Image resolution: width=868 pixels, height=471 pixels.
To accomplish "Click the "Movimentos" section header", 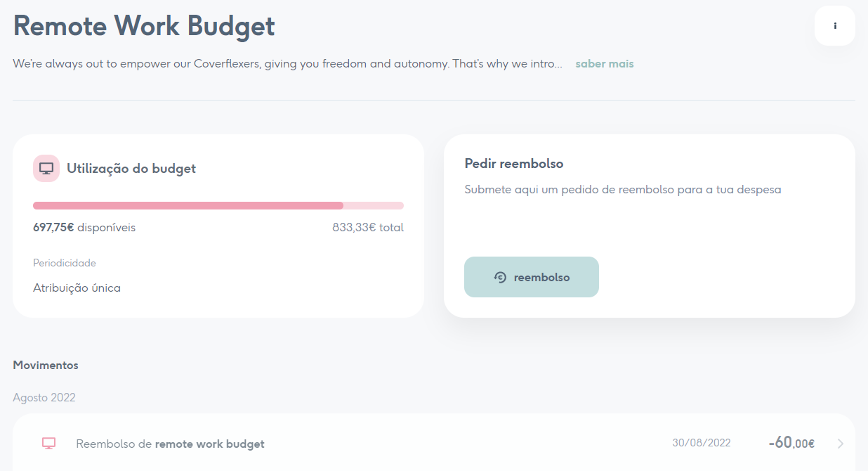I will tap(45, 365).
